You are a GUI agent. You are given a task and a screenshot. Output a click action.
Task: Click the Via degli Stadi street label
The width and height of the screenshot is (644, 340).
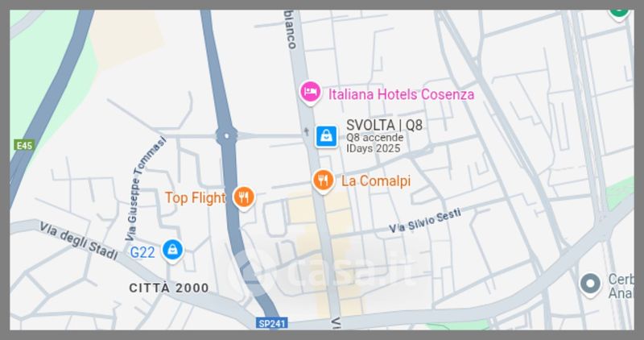78,241
